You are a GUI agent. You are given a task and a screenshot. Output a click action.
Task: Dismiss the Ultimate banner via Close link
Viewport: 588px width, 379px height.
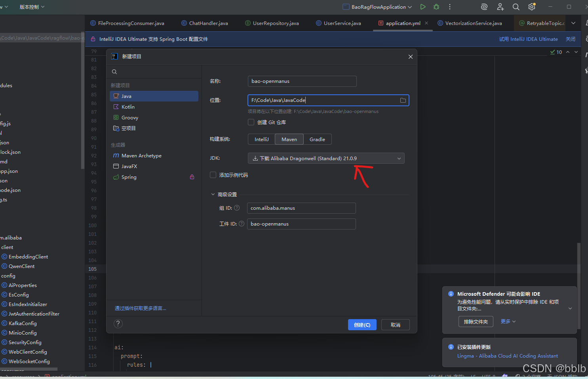pos(570,39)
